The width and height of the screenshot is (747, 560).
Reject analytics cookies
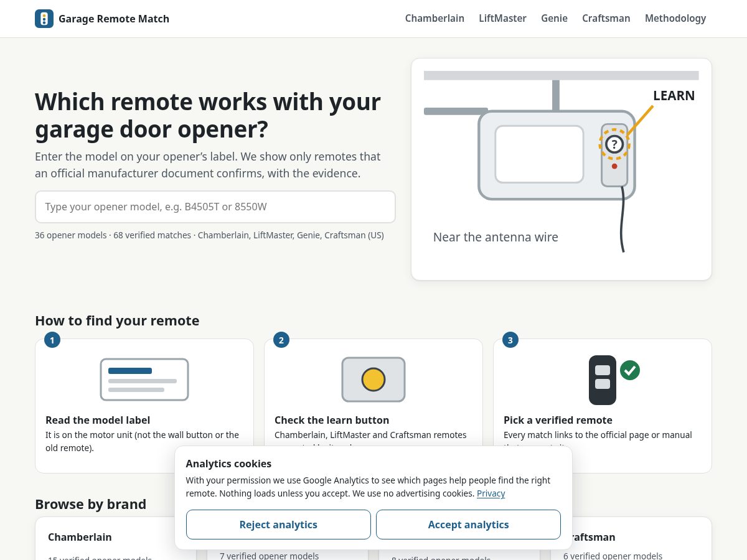pyautogui.click(x=278, y=525)
